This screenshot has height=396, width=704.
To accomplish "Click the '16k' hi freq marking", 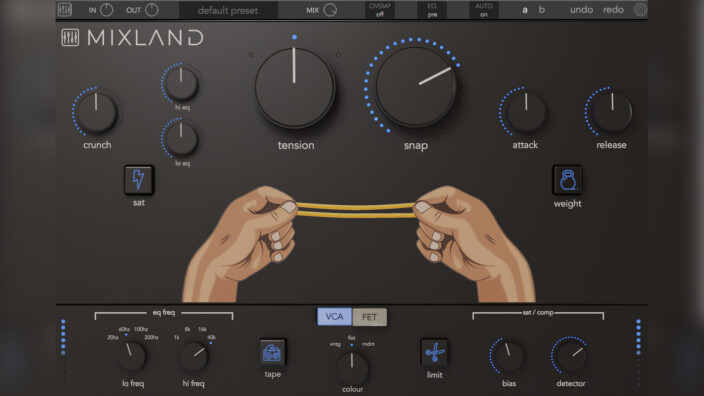I will tap(202, 329).
